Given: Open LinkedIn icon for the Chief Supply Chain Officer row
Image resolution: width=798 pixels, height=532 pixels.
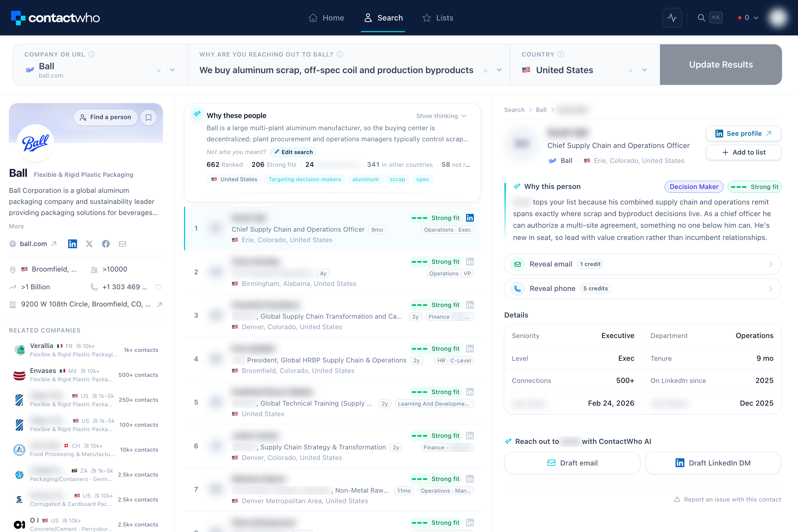Looking at the screenshot, I should 470,218.
